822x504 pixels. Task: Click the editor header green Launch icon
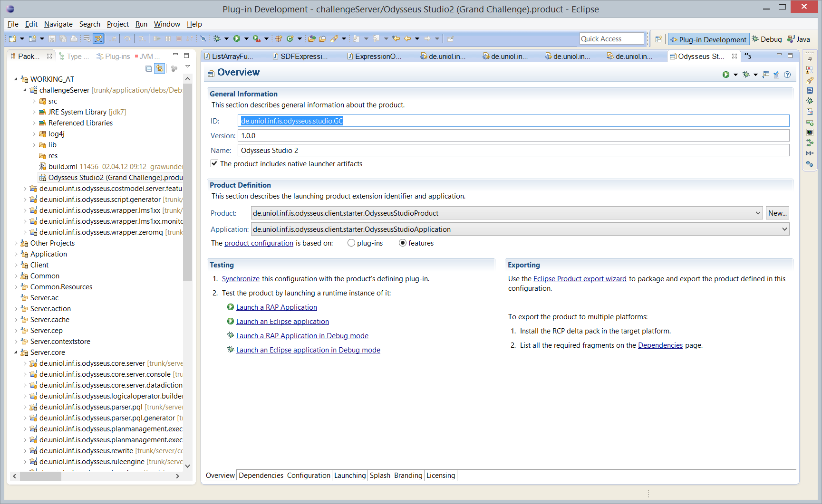(725, 75)
